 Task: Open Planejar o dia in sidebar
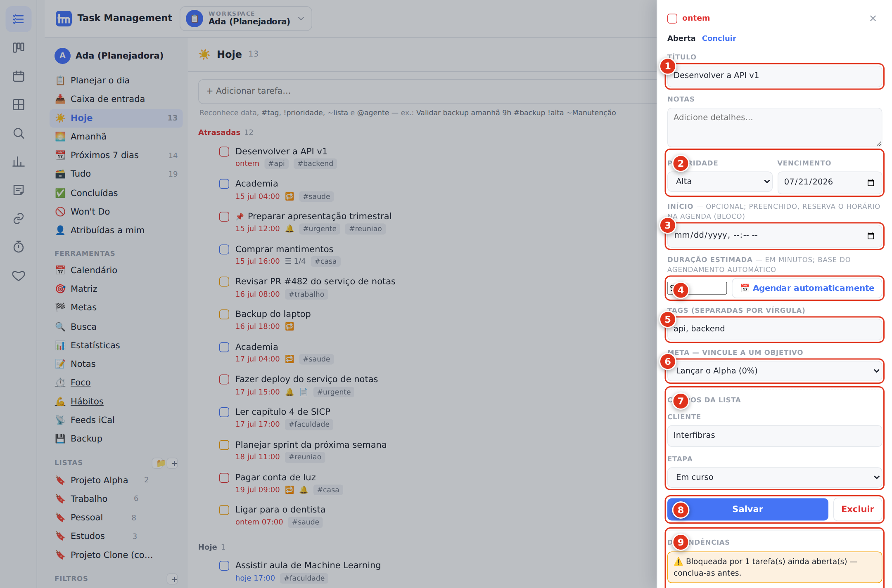116,80
